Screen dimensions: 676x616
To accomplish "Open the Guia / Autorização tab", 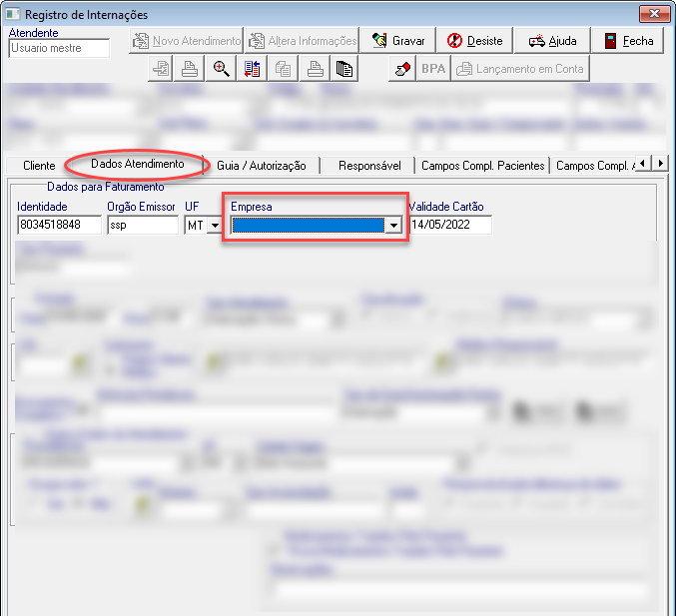I will coord(262,166).
